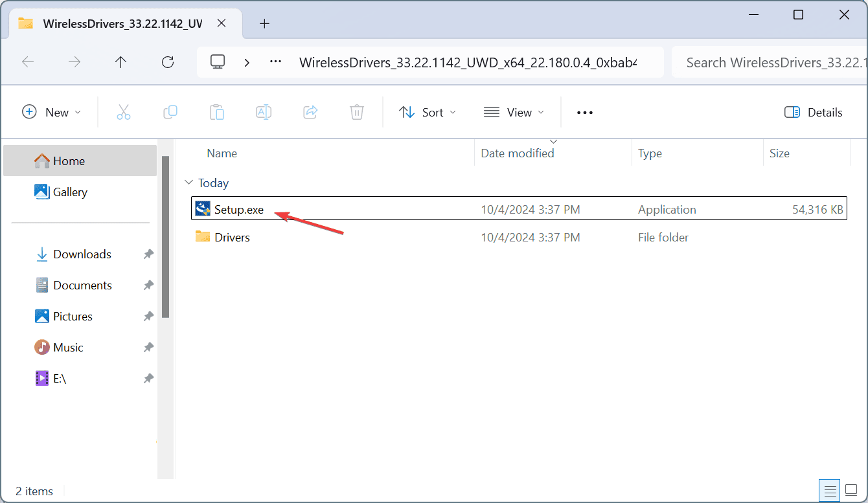Click the Share icon in toolbar
The image size is (868, 503).
pos(310,112)
